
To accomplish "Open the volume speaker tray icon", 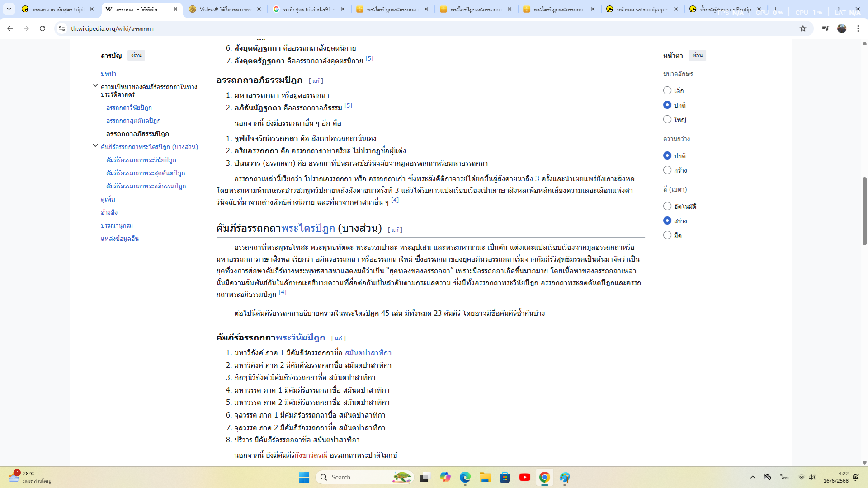I will click(x=812, y=477).
